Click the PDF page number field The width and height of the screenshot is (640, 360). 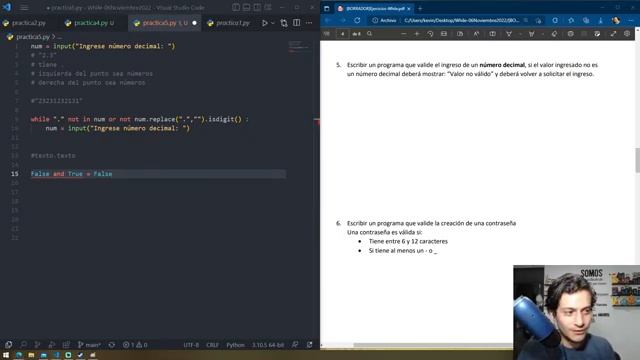click(x=342, y=34)
